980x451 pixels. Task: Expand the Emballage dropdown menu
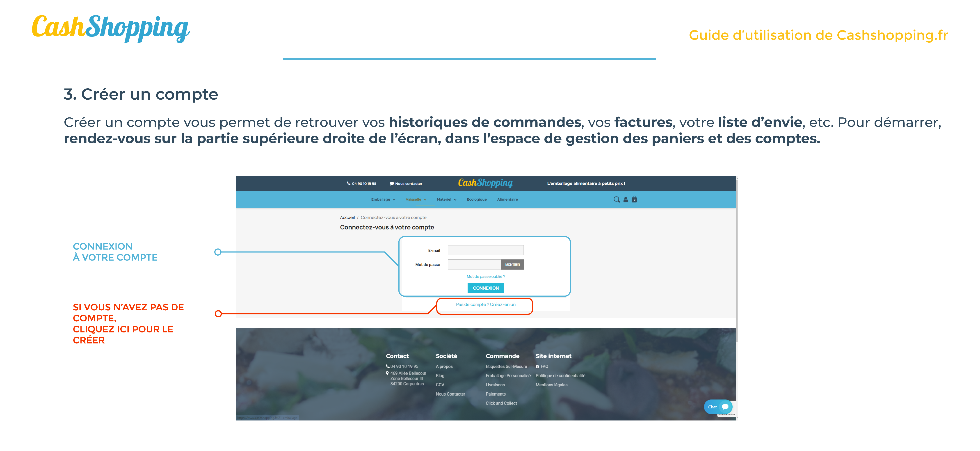click(383, 199)
